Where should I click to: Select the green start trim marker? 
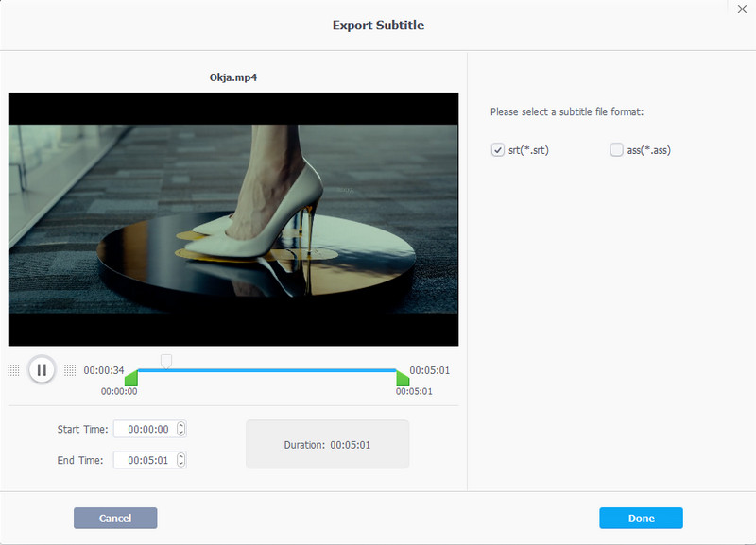click(x=131, y=378)
